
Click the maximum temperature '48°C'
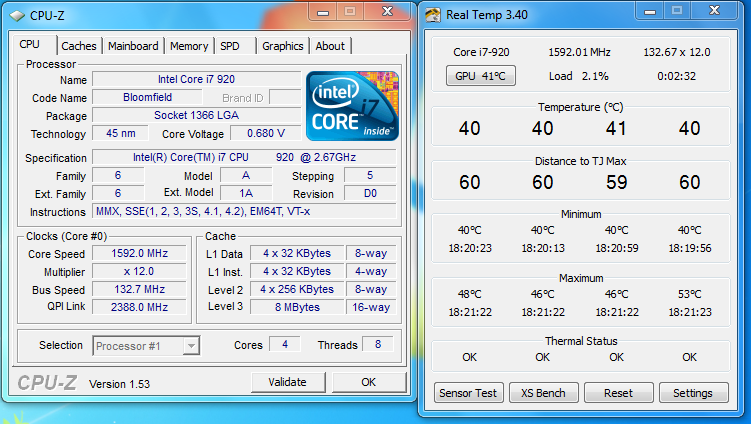[470, 294]
